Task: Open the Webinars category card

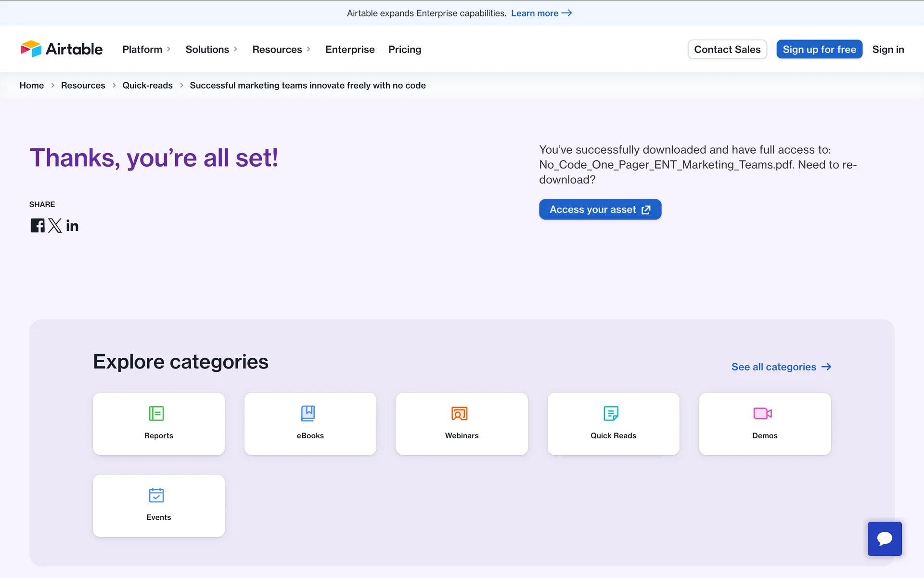Action: pos(462,424)
